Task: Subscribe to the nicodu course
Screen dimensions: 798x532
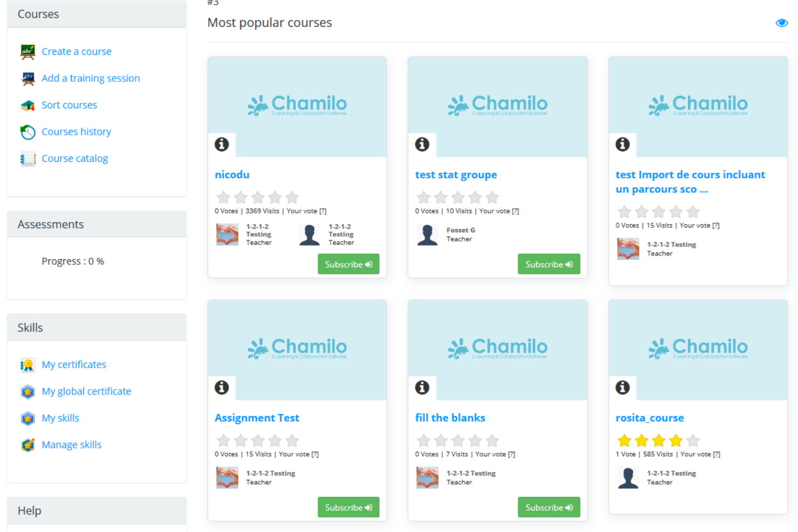Action: pos(348,264)
